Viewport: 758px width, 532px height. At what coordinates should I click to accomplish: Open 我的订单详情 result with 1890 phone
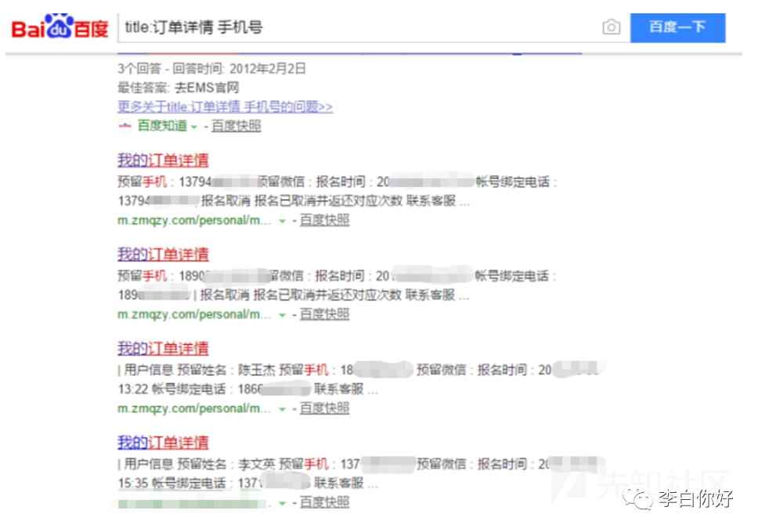[x=163, y=254]
